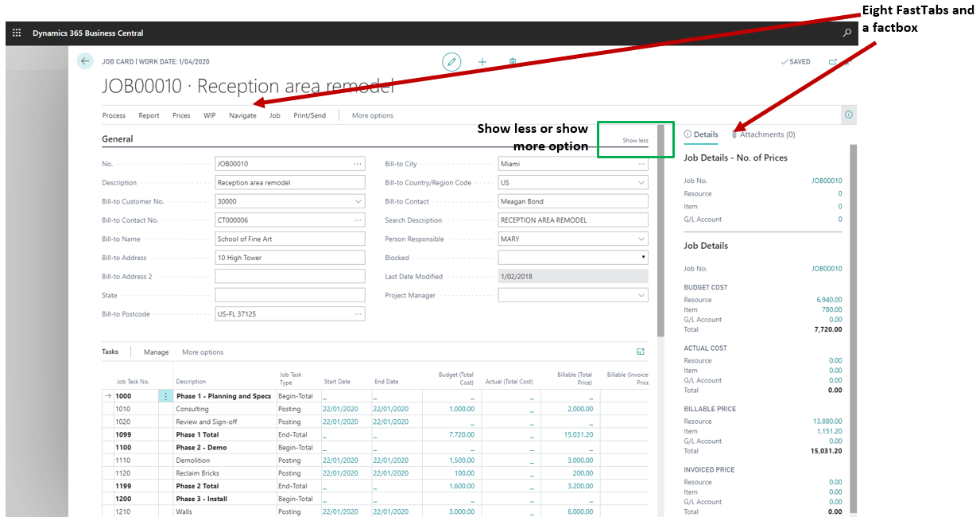Expand the Tasks section view icon
Image resolution: width=980 pixels, height=521 pixels.
[x=641, y=352]
